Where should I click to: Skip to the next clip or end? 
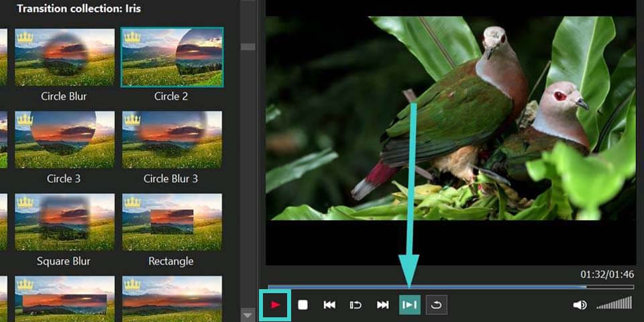[x=382, y=305]
